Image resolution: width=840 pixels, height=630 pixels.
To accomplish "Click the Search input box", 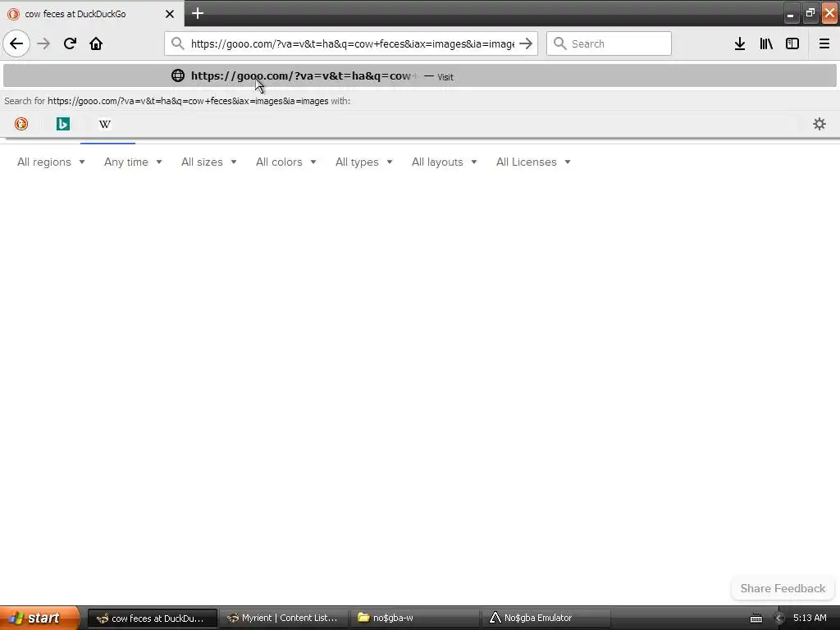I will click(609, 43).
